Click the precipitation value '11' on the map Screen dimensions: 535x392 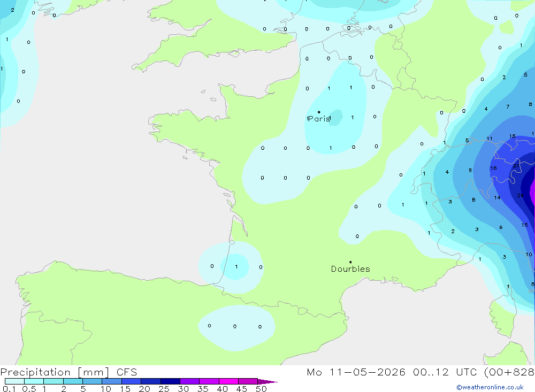tap(490, 139)
